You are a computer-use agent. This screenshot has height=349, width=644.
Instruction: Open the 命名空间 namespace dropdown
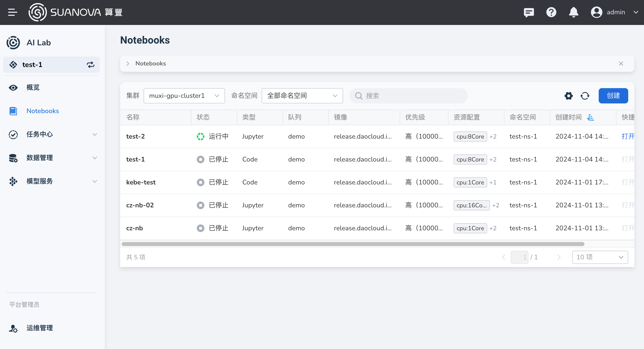[302, 96]
